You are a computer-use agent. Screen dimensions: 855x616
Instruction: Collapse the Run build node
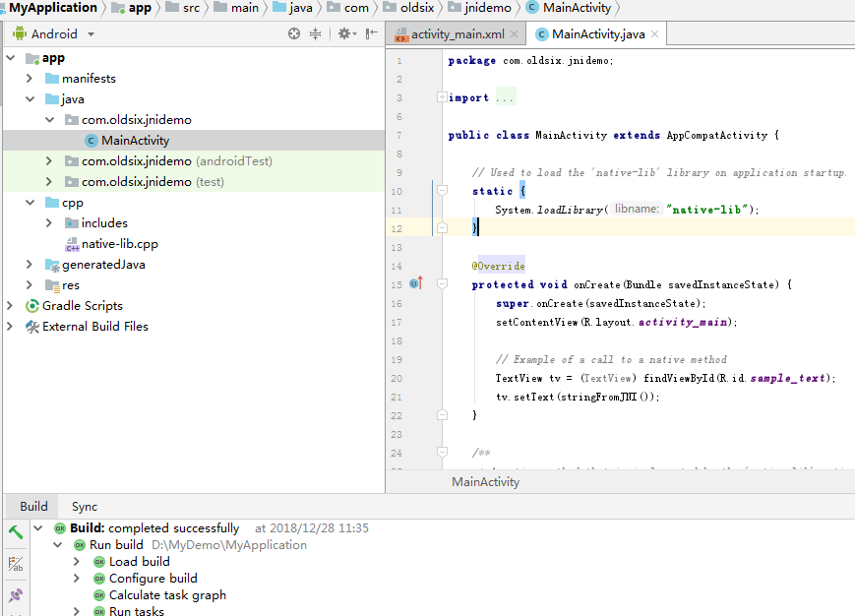click(x=58, y=544)
